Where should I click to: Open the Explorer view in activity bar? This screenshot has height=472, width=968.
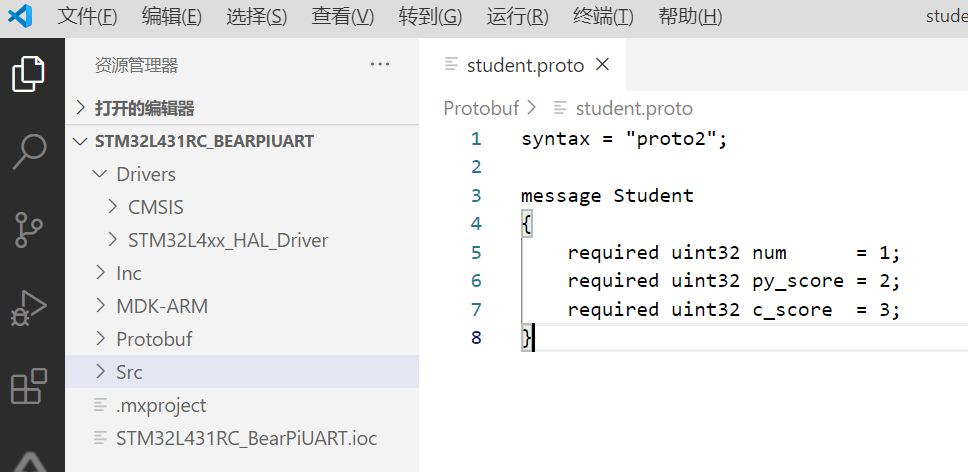click(x=28, y=73)
